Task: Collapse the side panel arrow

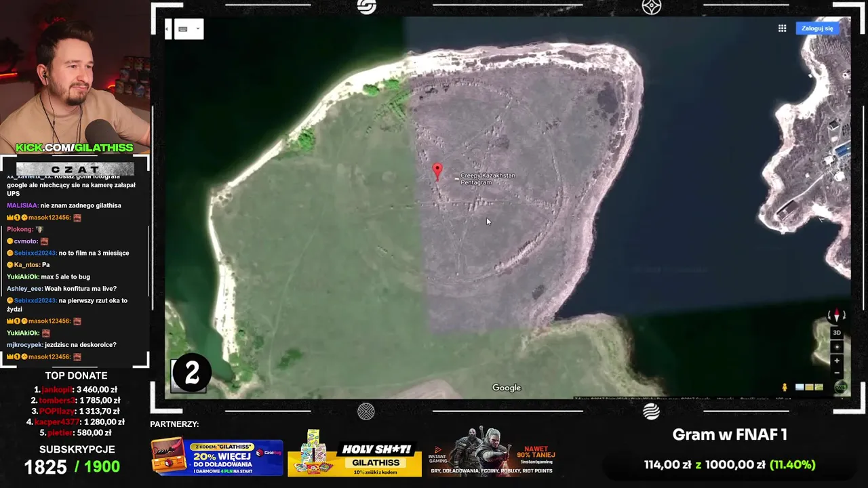Action: (x=168, y=29)
